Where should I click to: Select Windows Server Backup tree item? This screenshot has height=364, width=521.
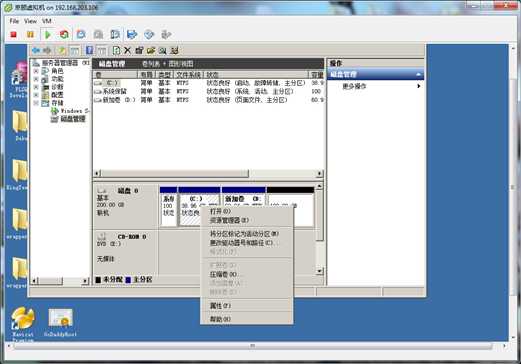(x=71, y=111)
